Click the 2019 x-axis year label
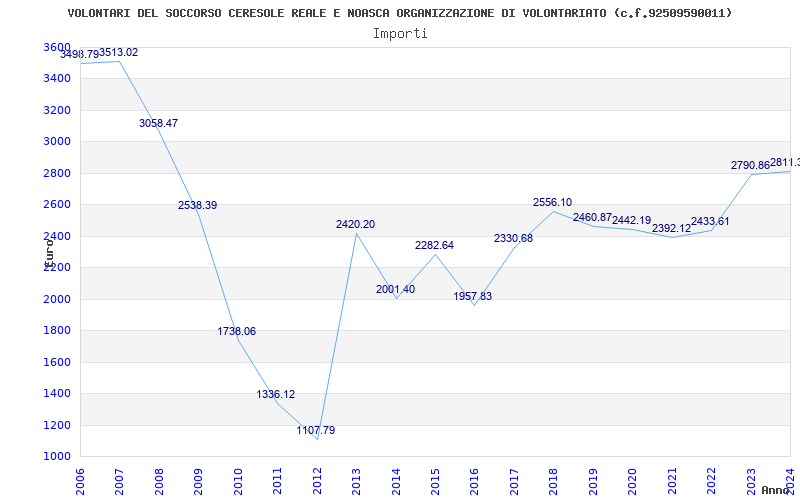The image size is (800, 500). click(593, 482)
